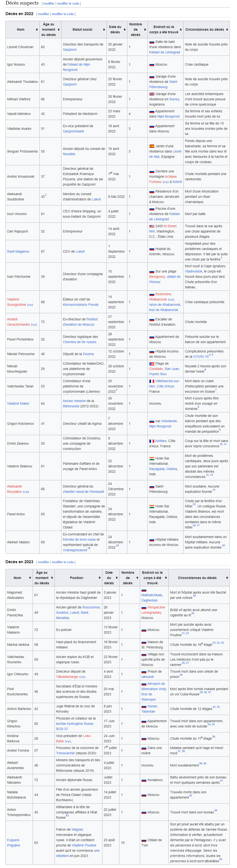This screenshot has height=868, width=237.
Task: Click the US flag next to 2400 M Street
Action: (x=152, y=226)
